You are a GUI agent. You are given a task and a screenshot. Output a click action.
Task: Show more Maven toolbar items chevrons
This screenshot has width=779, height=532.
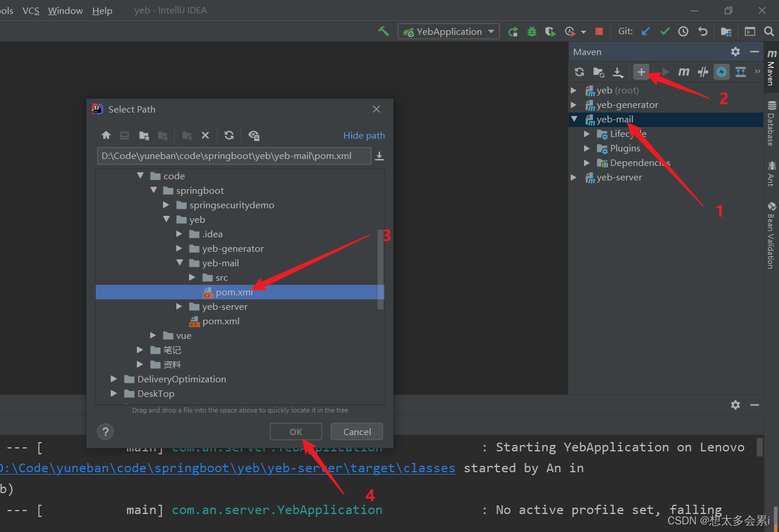click(757, 72)
